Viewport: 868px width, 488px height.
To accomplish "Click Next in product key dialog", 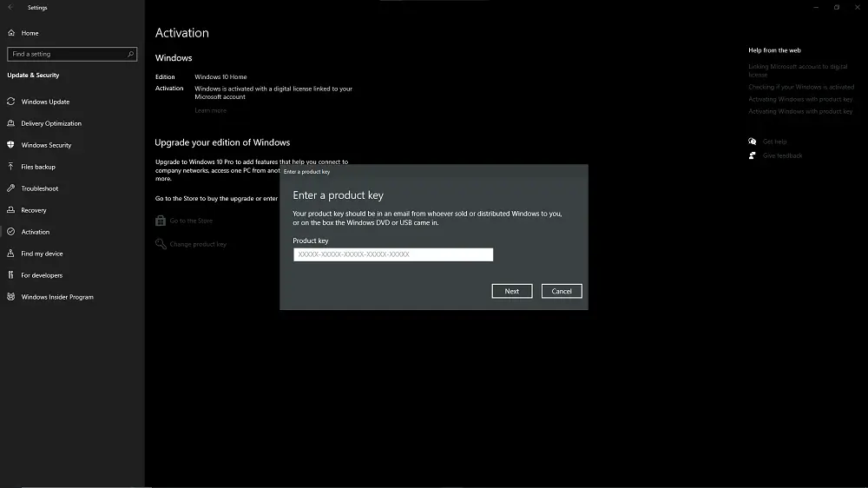I will (512, 291).
